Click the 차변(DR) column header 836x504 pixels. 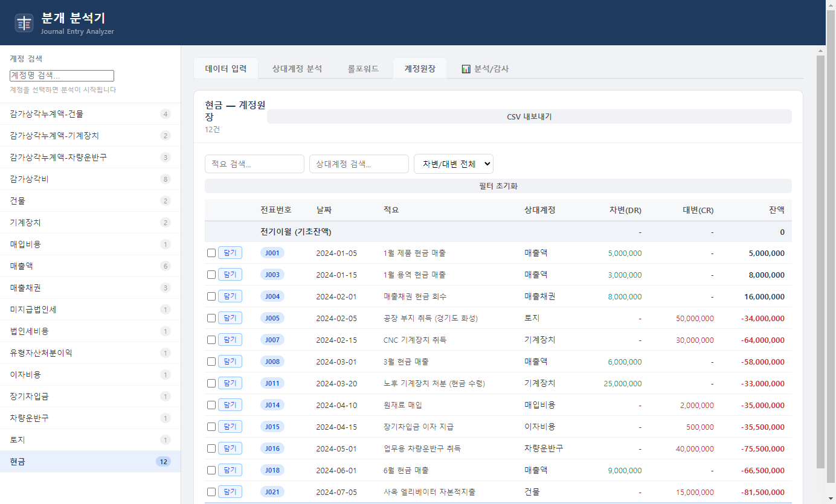(625, 210)
